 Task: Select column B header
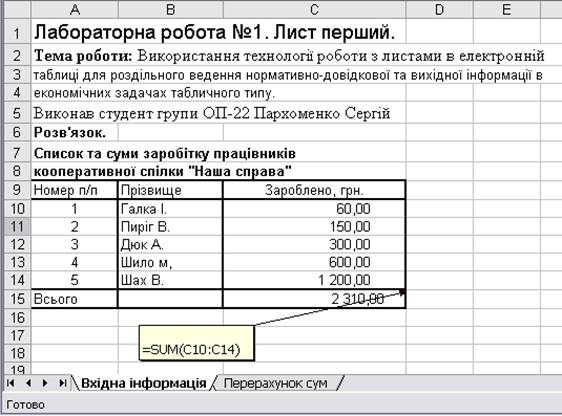click(170, 9)
